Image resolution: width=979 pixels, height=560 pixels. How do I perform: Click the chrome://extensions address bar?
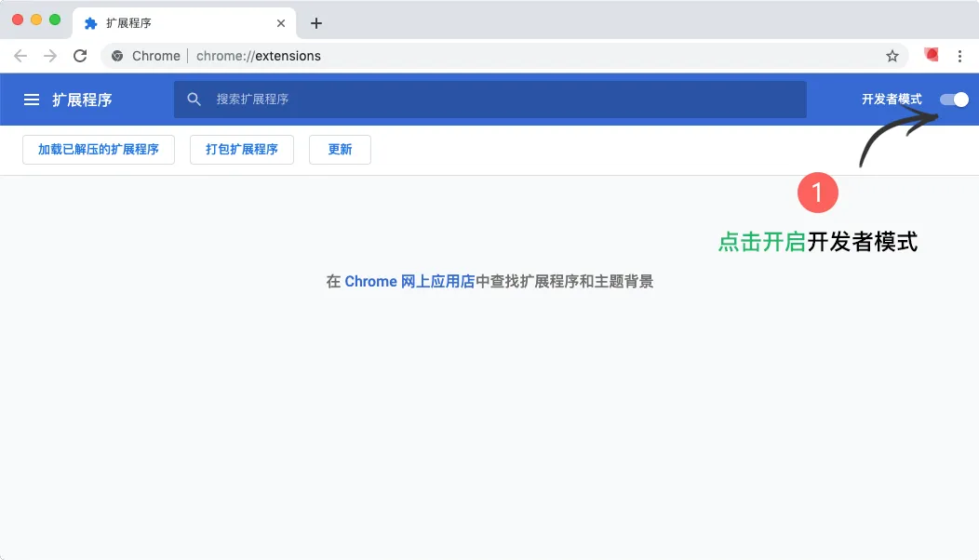click(505, 56)
